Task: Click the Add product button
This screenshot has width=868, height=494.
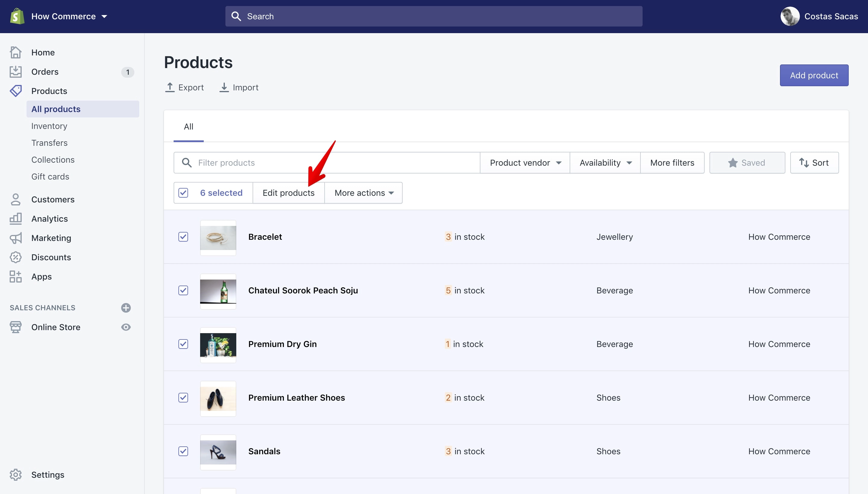Action: (814, 75)
